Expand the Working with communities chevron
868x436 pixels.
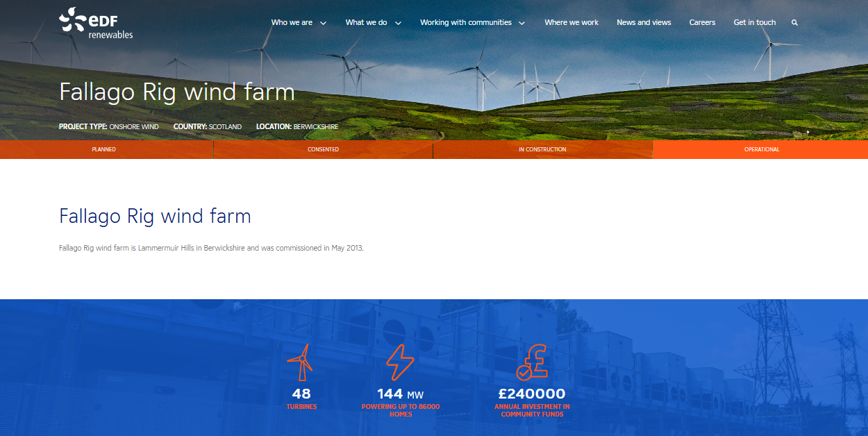click(x=521, y=22)
